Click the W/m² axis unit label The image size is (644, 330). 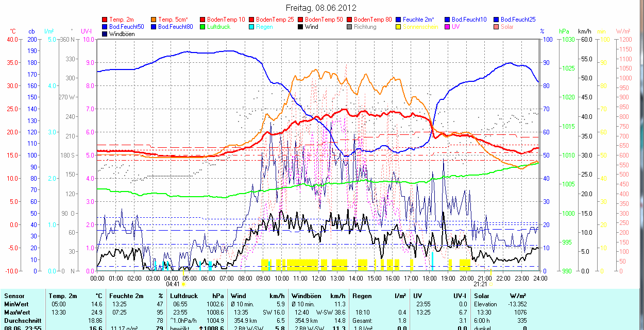click(623, 32)
